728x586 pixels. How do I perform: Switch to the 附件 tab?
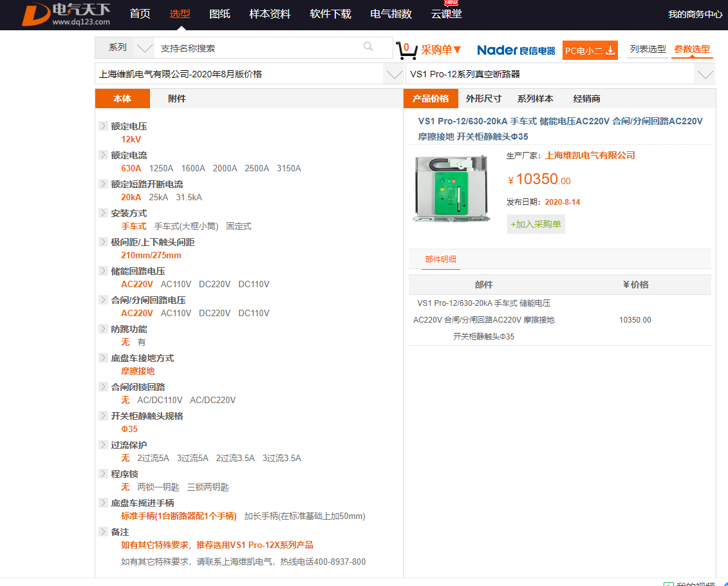(177, 99)
